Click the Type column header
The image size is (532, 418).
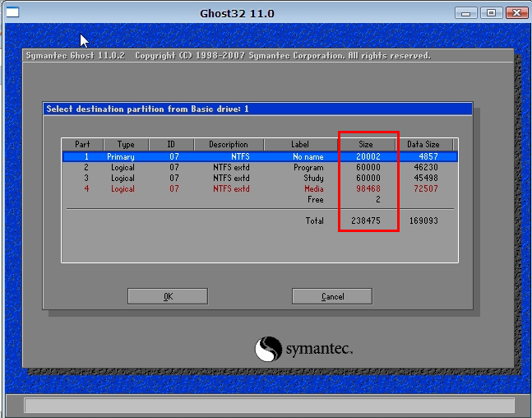(125, 145)
